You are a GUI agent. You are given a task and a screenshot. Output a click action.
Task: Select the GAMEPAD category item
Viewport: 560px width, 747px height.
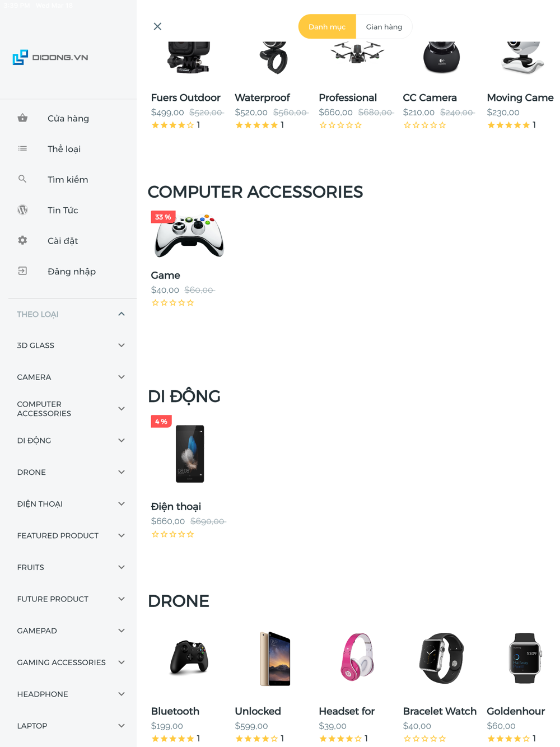[x=68, y=631]
